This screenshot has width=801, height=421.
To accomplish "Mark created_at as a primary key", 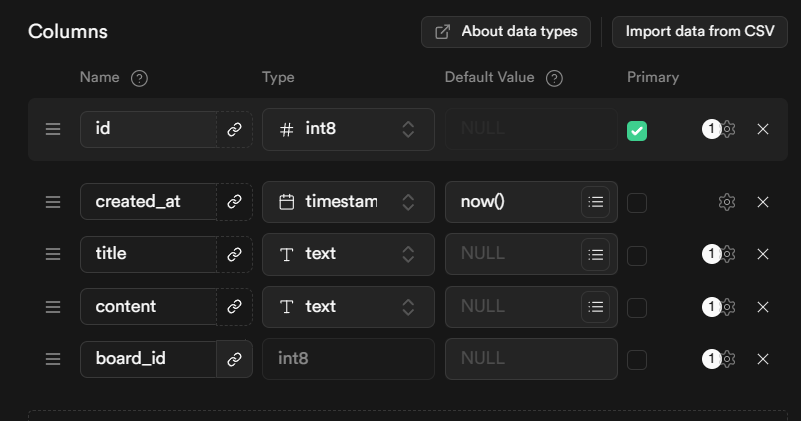I will [x=637, y=203].
